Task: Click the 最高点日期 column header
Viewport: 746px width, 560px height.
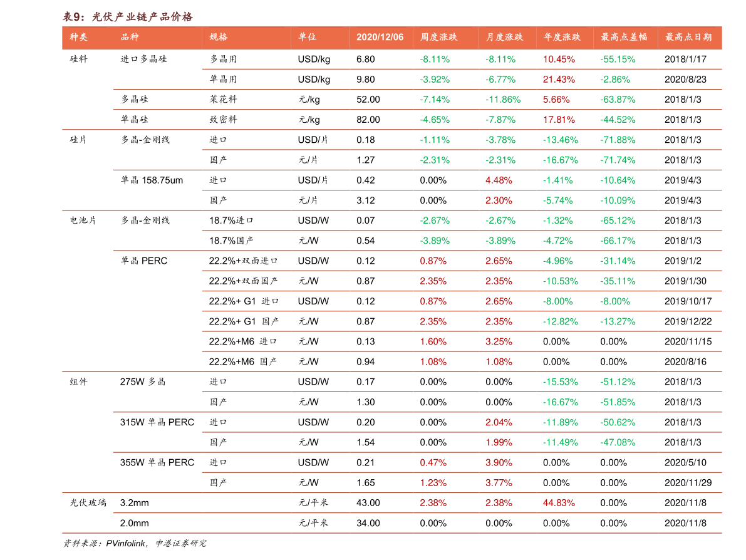Action: click(688, 37)
